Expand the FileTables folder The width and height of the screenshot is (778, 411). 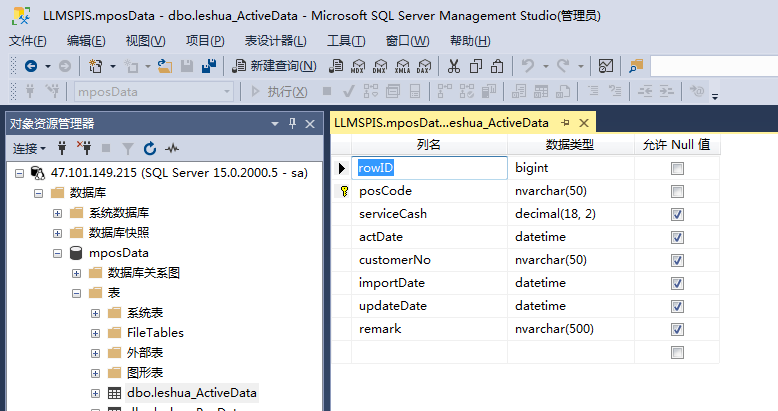[x=95, y=333]
